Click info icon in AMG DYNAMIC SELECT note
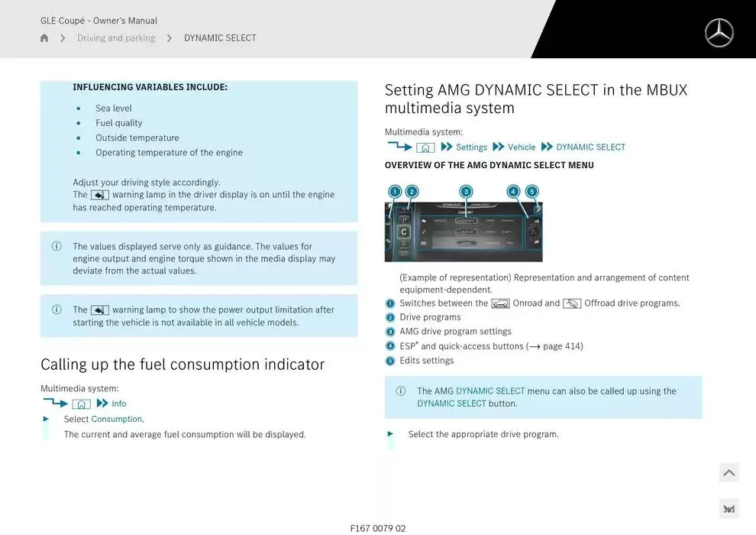 401,391
